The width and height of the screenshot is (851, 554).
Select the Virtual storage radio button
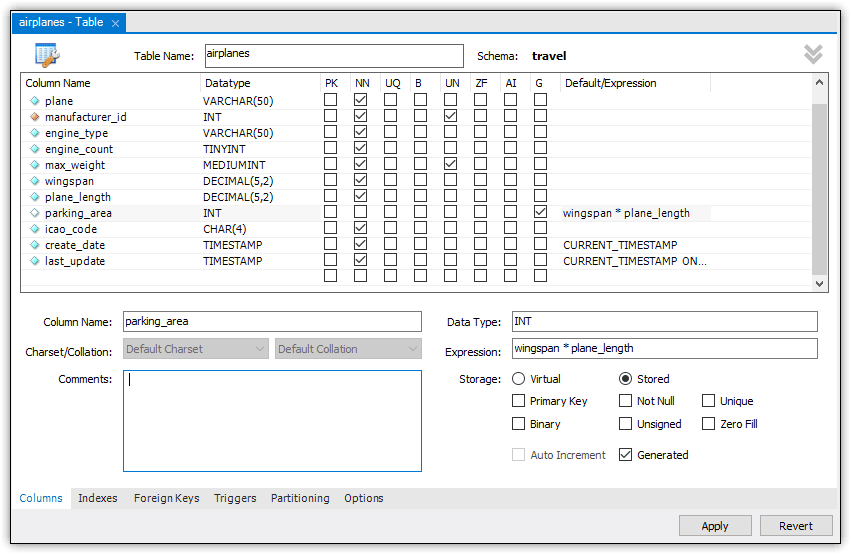point(518,379)
